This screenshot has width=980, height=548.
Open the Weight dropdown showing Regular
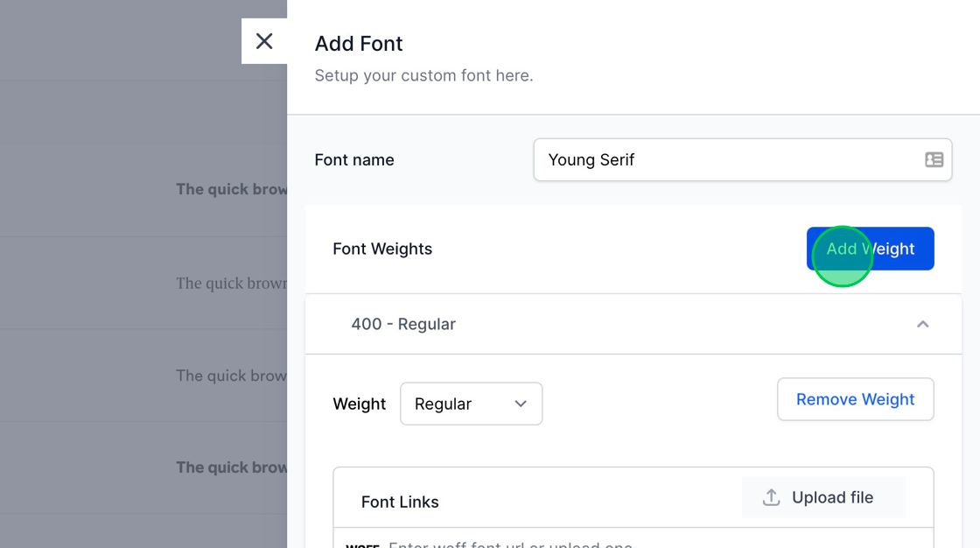coord(471,404)
